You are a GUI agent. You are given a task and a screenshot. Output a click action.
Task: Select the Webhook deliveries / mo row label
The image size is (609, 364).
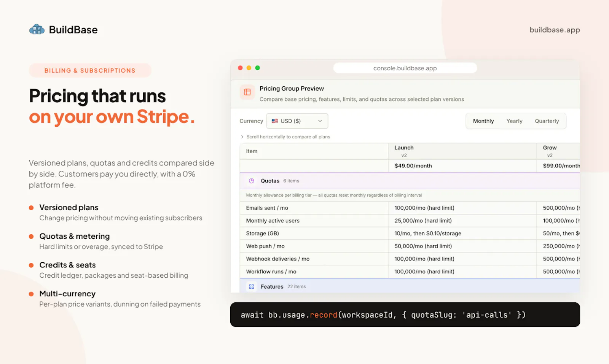tap(278, 259)
